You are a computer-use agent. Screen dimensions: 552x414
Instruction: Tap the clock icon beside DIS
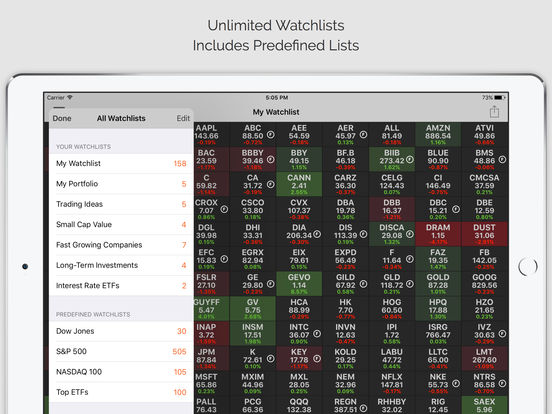point(363,234)
